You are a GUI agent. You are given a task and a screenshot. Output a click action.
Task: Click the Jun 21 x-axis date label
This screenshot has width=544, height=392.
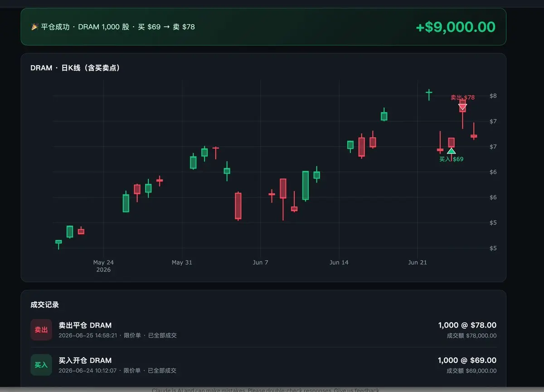click(x=418, y=262)
